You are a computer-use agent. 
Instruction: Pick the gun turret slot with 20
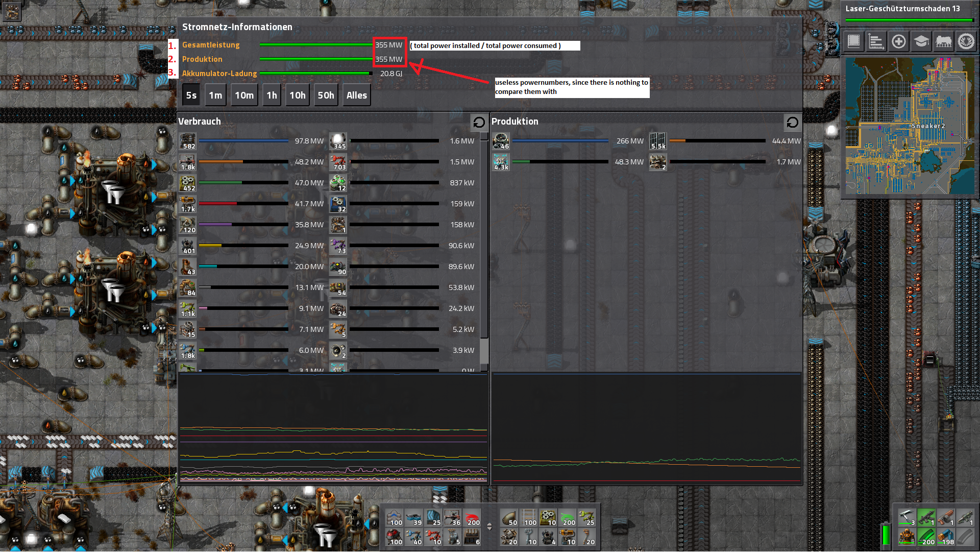[x=509, y=537]
